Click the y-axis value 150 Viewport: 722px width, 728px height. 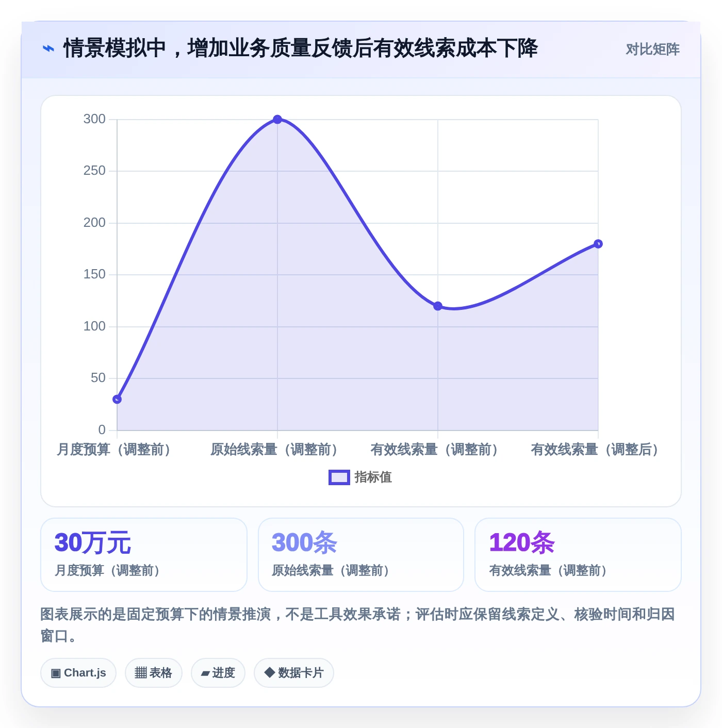pyautogui.click(x=94, y=274)
